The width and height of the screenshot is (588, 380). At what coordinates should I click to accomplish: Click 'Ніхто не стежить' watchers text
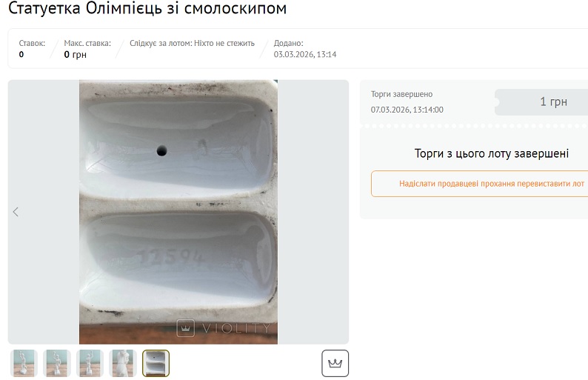224,43
